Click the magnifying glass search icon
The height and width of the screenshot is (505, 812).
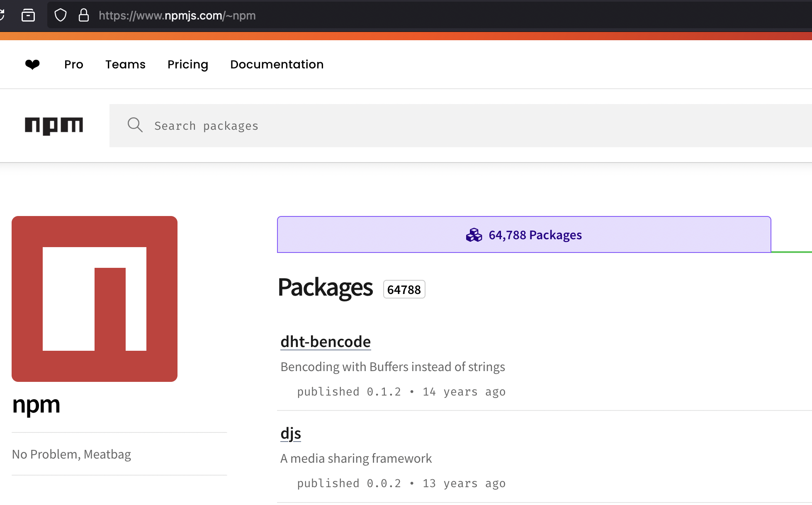[x=135, y=125]
